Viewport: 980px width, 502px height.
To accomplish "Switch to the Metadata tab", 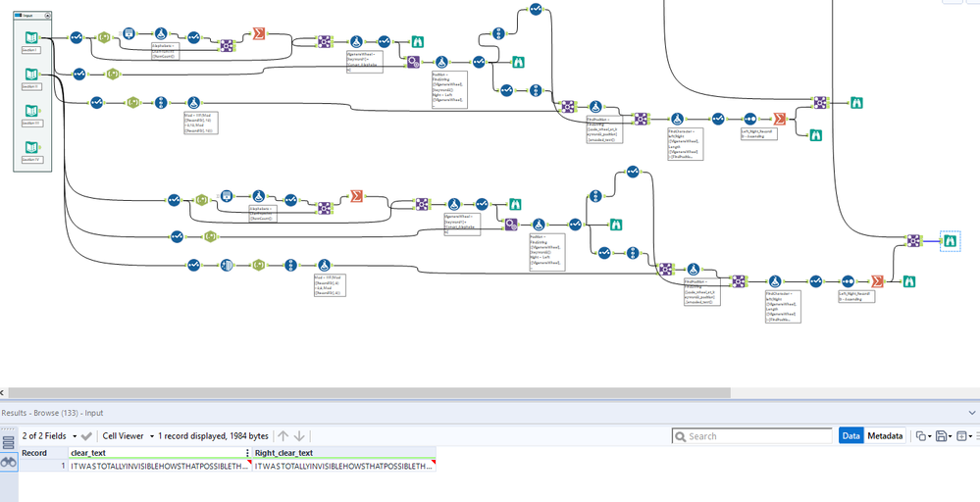I will [885, 435].
